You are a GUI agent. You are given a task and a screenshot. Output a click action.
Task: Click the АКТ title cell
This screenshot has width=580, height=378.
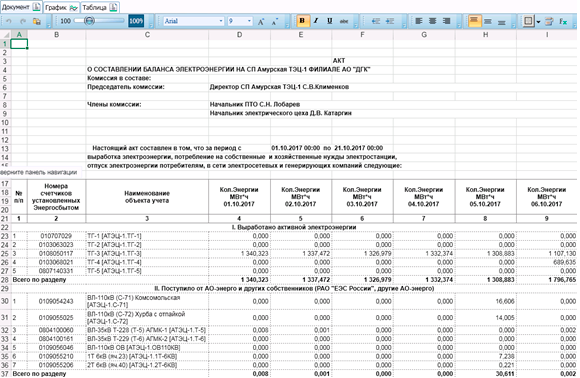[x=339, y=61]
